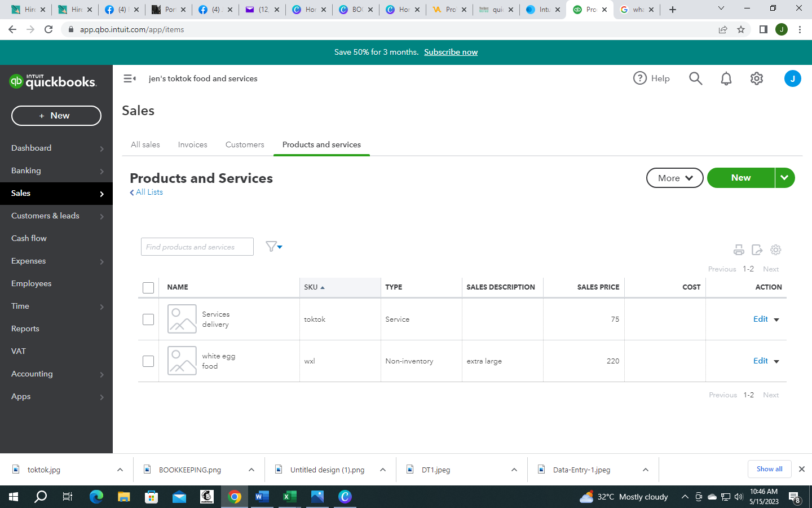812x508 pixels.
Task: Open table settings gear above the list
Action: (776, 249)
